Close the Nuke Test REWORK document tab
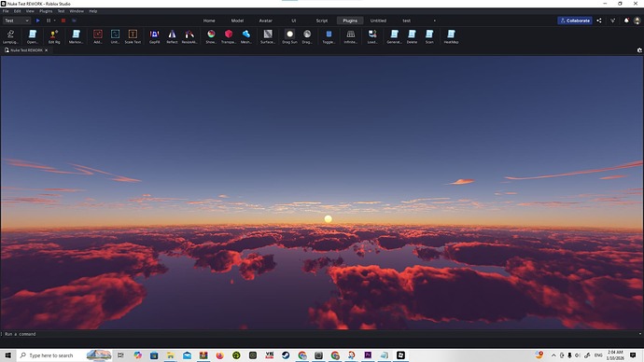644x362 pixels. [47, 50]
